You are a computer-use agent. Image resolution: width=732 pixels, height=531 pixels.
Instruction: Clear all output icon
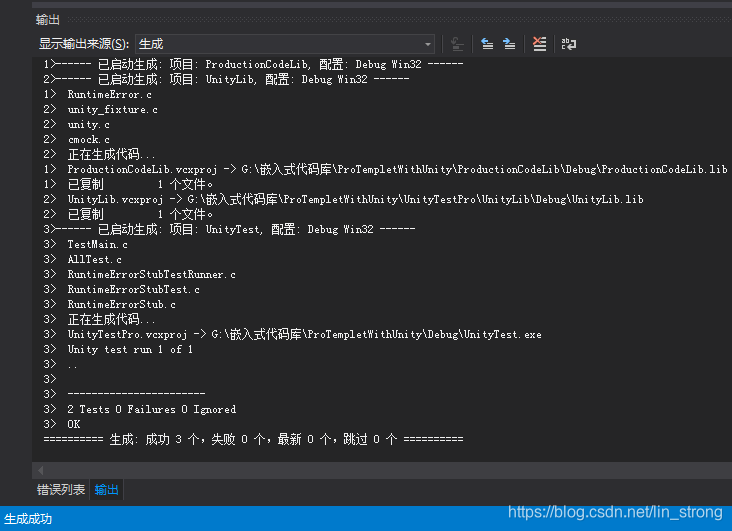(x=539, y=44)
